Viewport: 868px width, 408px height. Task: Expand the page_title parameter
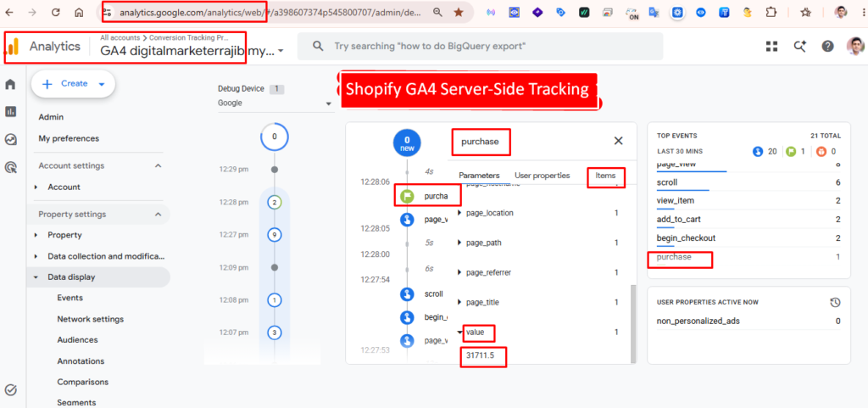pos(460,302)
